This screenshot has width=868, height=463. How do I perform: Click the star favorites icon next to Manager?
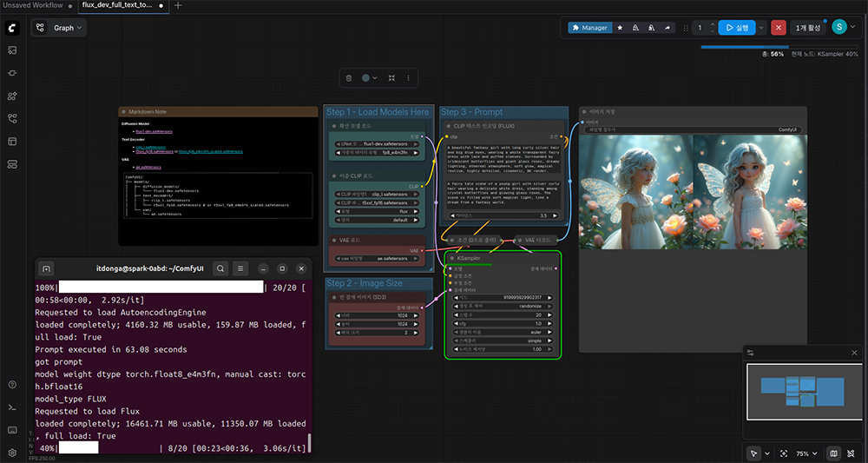[x=620, y=28]
